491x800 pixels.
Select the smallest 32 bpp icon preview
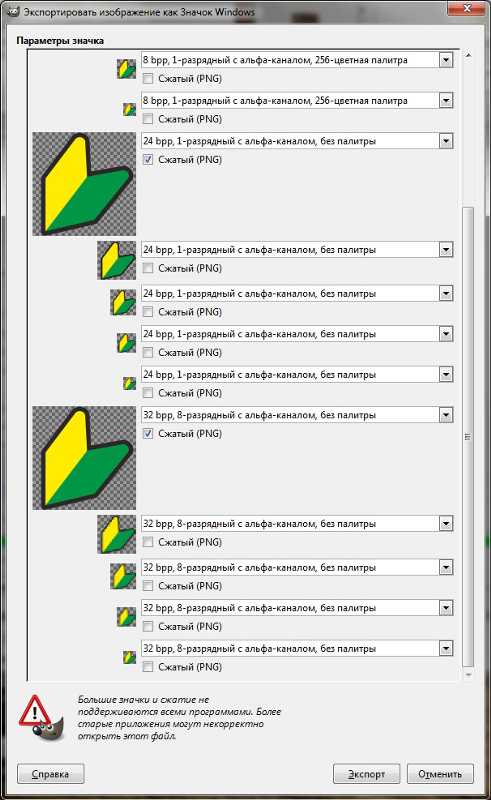tap(129, 657)
